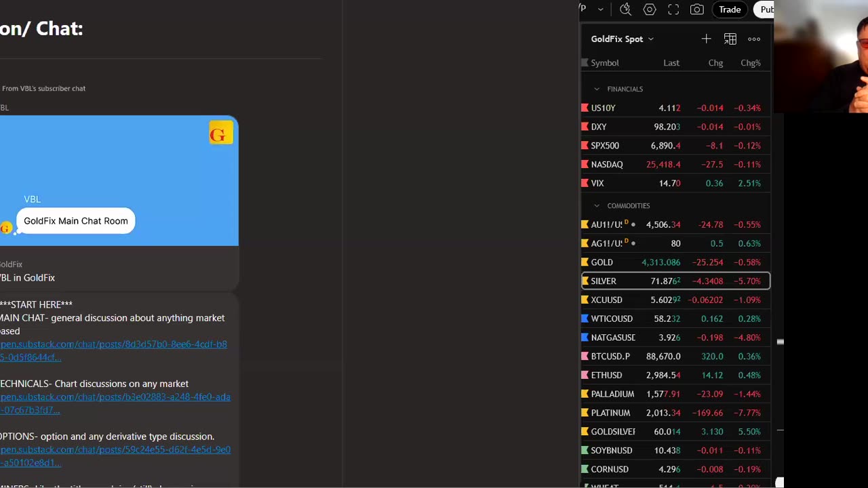
Task: Sort watchlist by Symbol column
Action: 605,63
